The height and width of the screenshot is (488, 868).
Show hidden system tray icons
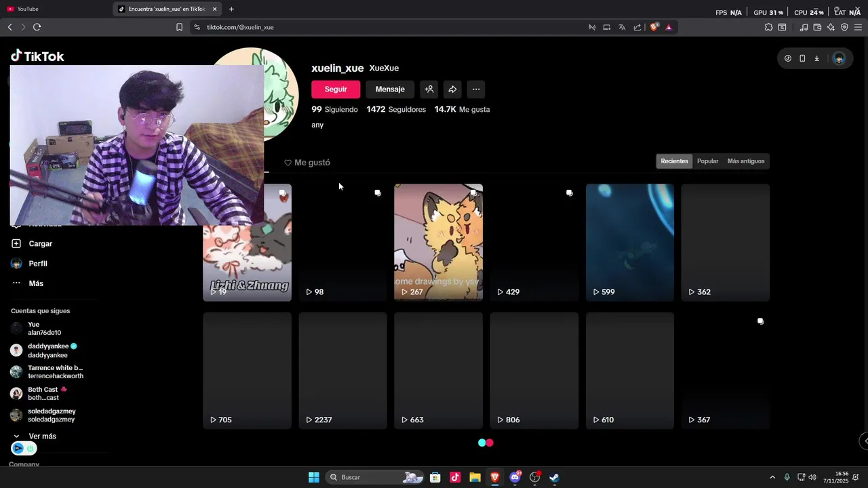(x=772, y=477)
